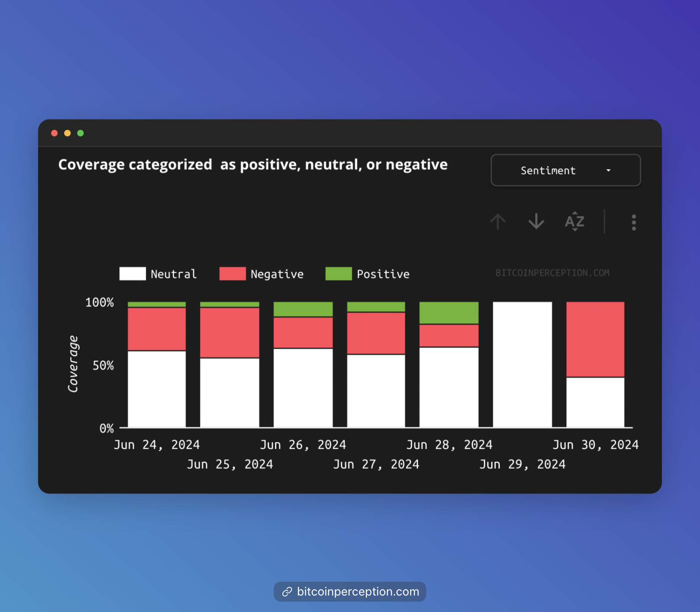Open the Sentiment dropdown

pos(565,171)
